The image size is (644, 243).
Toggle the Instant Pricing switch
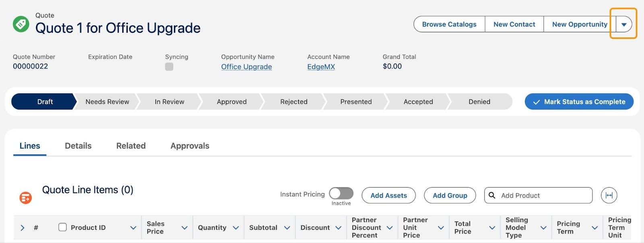tap(341, 194)
